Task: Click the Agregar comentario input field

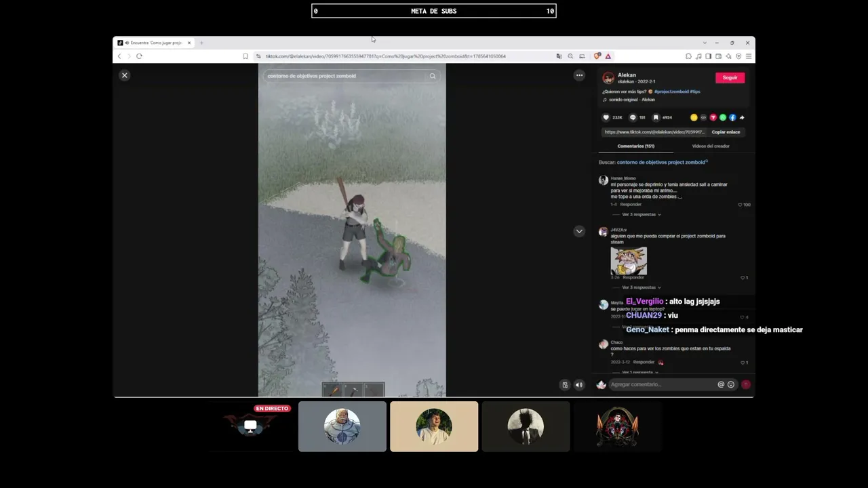Action: pos(662,384)
